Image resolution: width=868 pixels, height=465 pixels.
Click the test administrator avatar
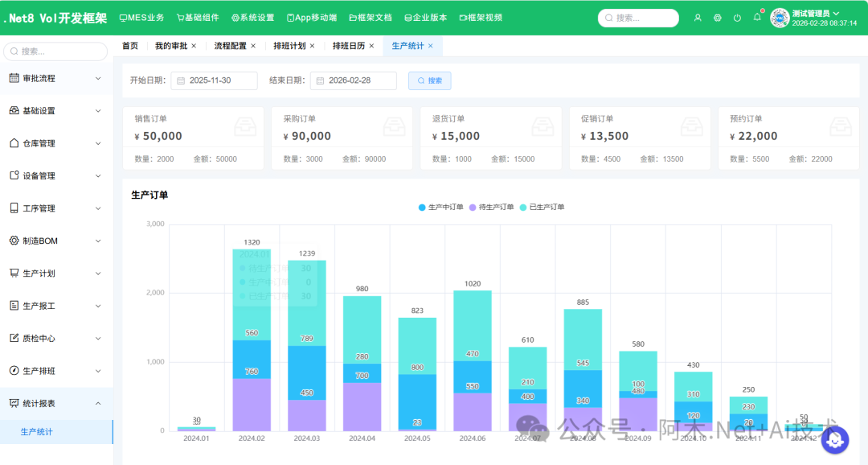click(x=780, y=18)
